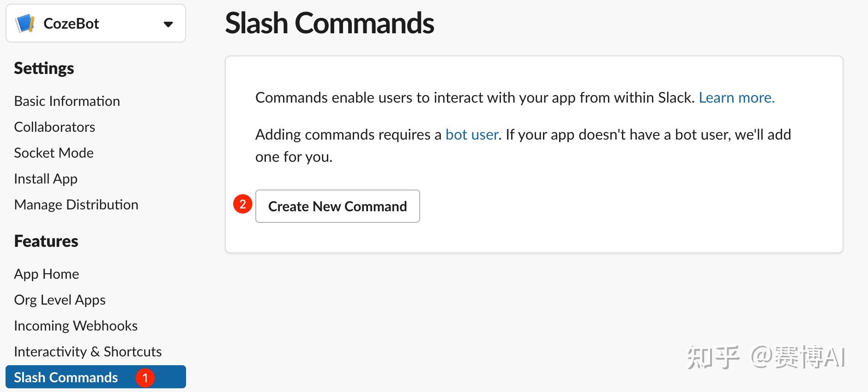
Task: Open Manage Distribution page
Action: pyautogui.click(x=76, y=205)
